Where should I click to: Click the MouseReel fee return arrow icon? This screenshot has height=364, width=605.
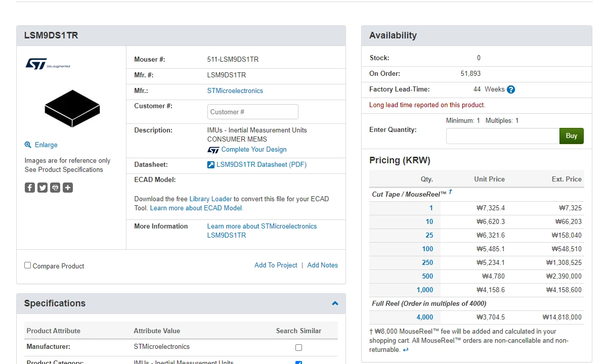pyautogui.click(x=406, y=350)
